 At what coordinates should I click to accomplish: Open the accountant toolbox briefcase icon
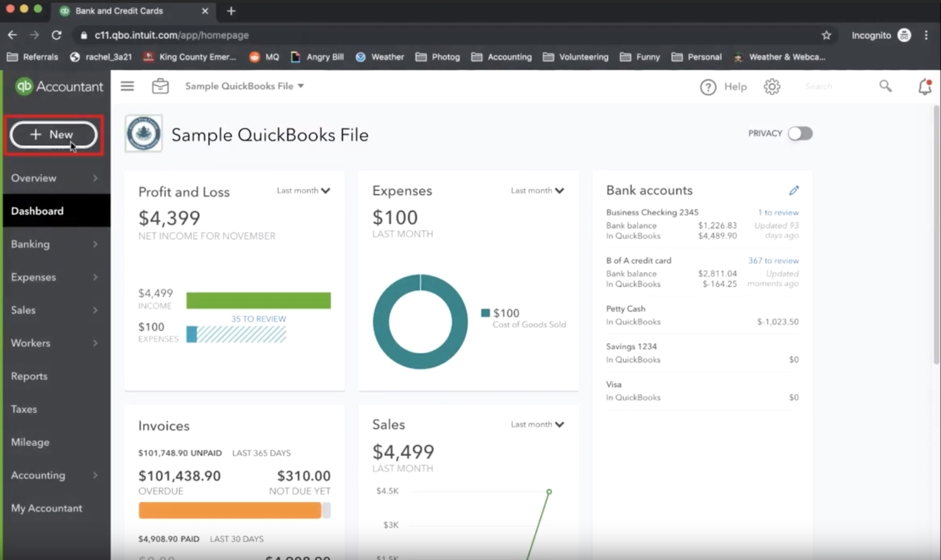[160, 86]
